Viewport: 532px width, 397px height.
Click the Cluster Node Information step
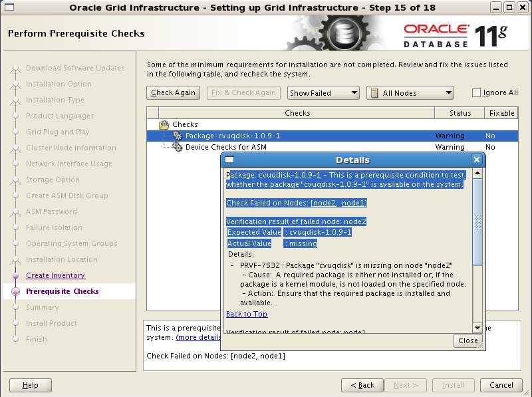[x=71, y=148]
